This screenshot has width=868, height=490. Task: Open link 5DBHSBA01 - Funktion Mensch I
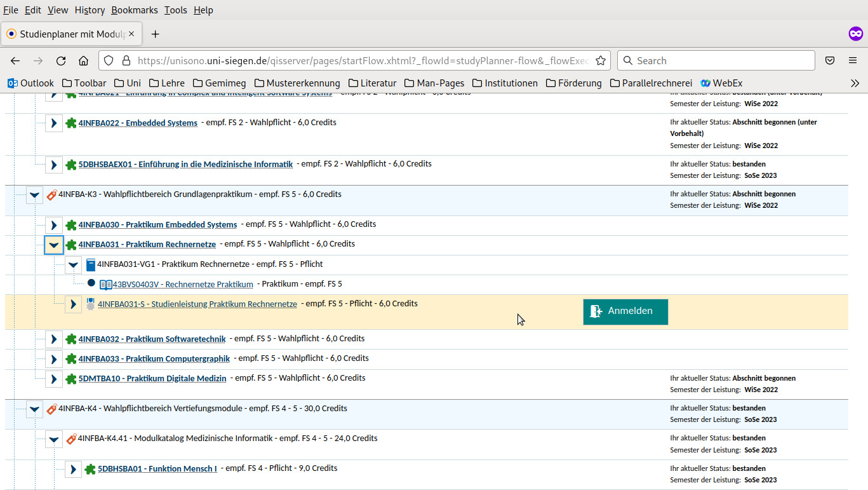157,468
